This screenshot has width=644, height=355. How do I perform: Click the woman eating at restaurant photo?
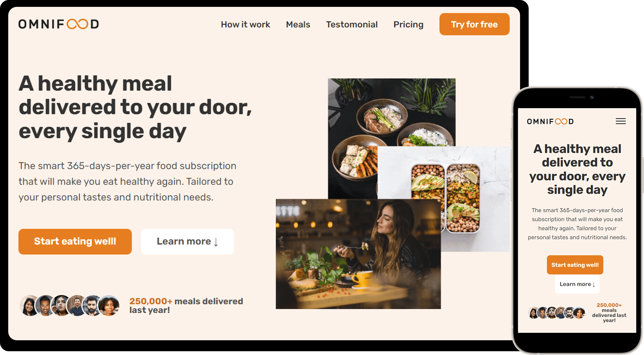[x=358, y=254]
